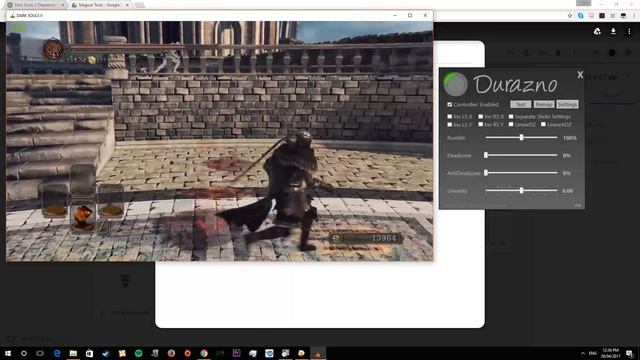
Task: Click the bookmark star in address bar
Action: 570,16
